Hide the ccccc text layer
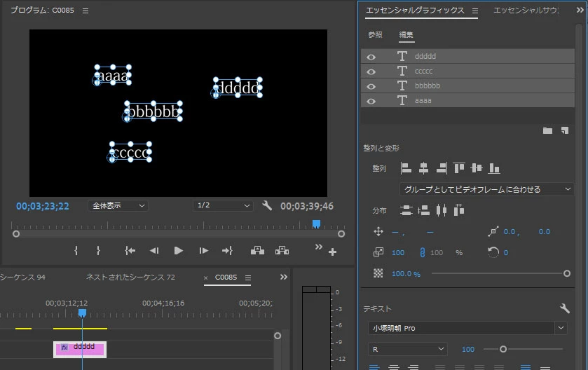588x370 pixels. [x=371, y=71]
